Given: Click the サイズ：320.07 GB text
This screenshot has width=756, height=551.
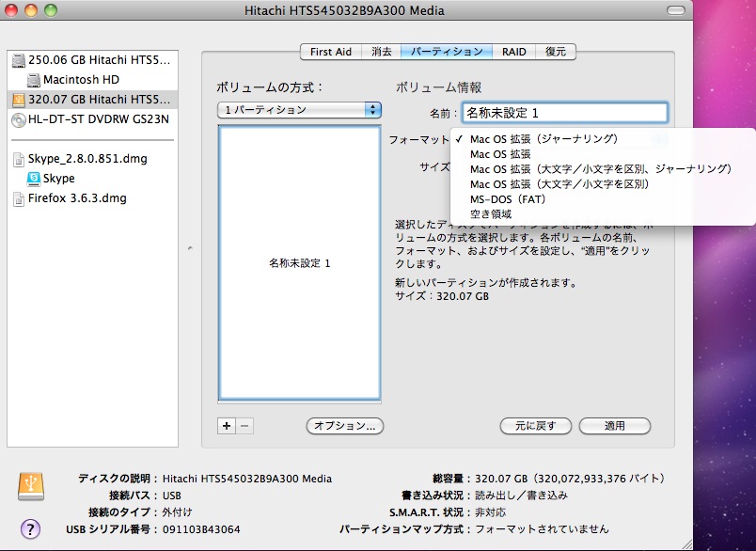Looking at the screenshot, I should (442, 296).
